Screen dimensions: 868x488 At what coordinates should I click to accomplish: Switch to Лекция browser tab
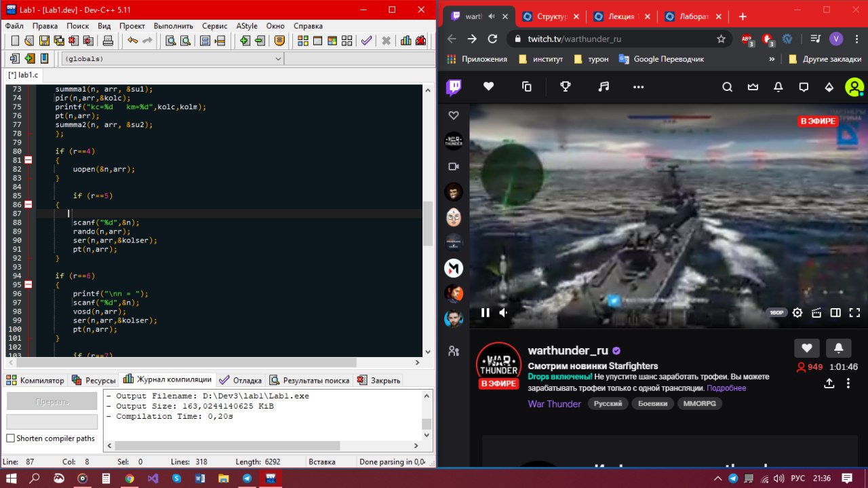(621, 16)
